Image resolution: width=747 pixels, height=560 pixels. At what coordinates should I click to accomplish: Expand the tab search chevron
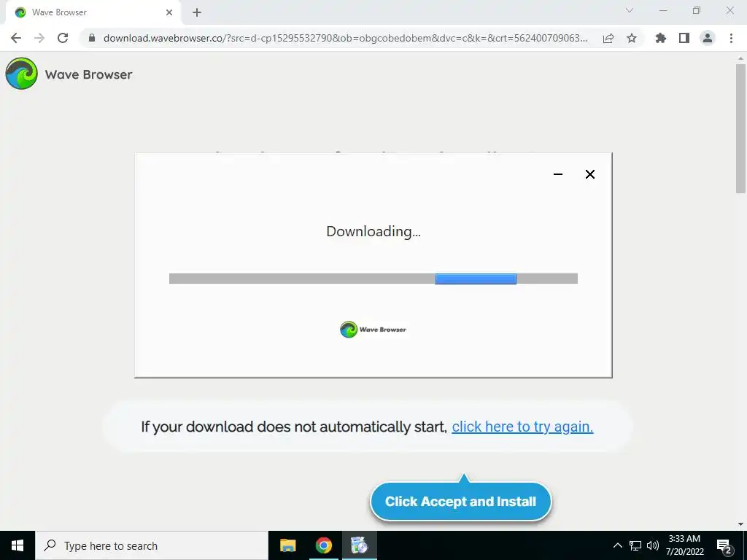tap(630, 10)
